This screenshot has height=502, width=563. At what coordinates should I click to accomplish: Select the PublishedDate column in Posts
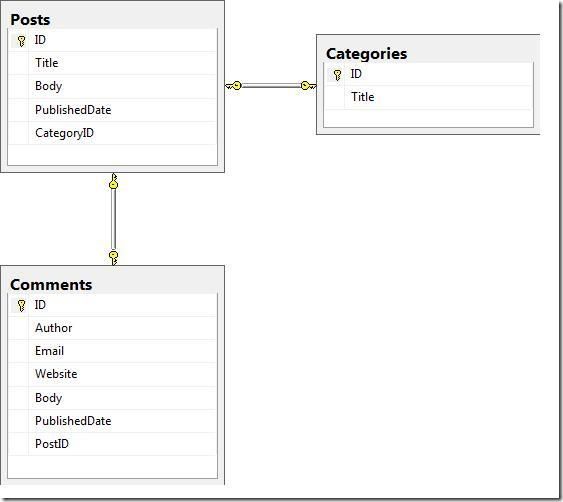[112, 110]
